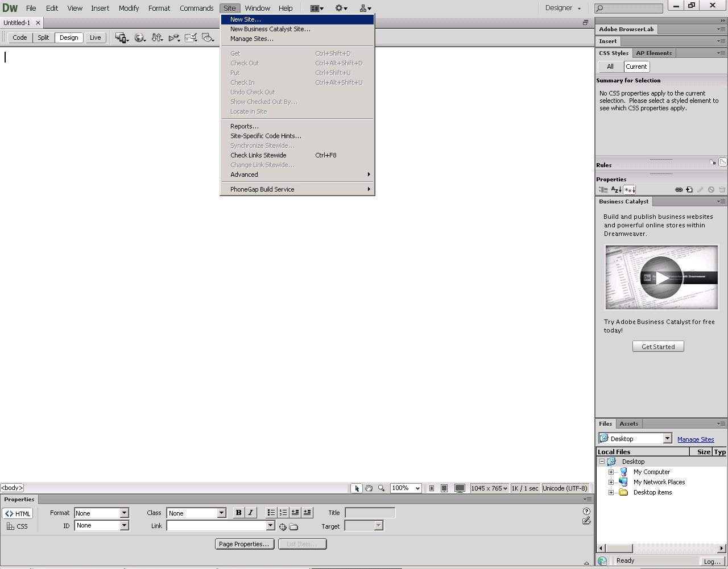Viewport: 728px width, 569px height.
Task: Select CSS mode in Properties panel
Action: (x=18, y=526)
